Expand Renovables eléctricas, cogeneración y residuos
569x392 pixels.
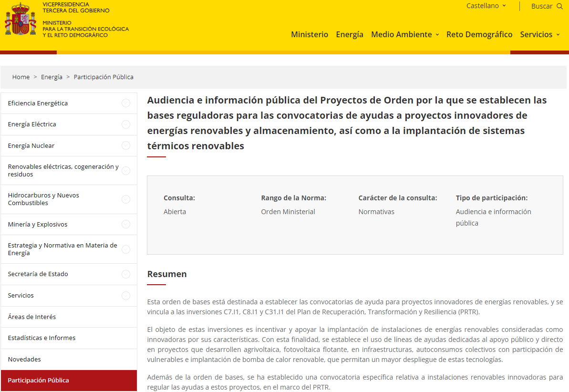pos(126,171)
